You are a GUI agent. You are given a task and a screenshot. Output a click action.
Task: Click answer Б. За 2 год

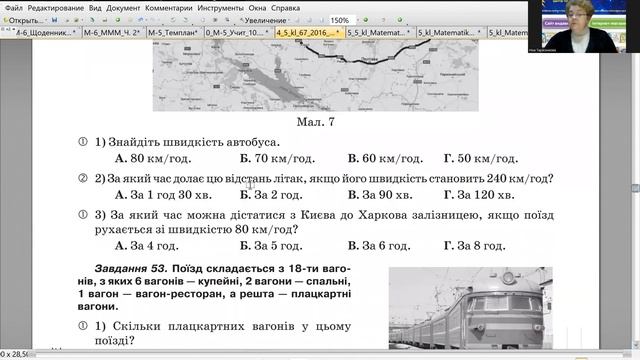pyautogui.click(x=271, y=195)
